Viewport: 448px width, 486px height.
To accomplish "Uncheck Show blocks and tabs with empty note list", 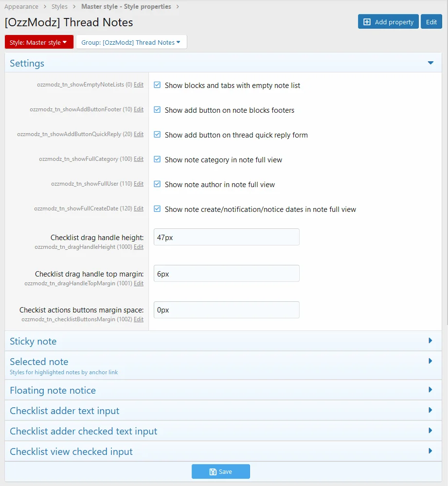I will 157,85.
